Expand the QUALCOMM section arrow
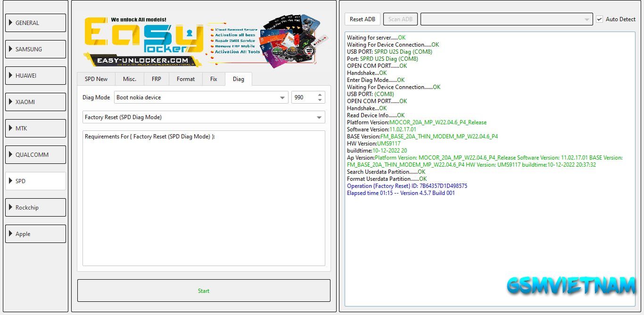The height and width of the screenshot is (315, 644). pyautogui.click(x=10, y=154)
